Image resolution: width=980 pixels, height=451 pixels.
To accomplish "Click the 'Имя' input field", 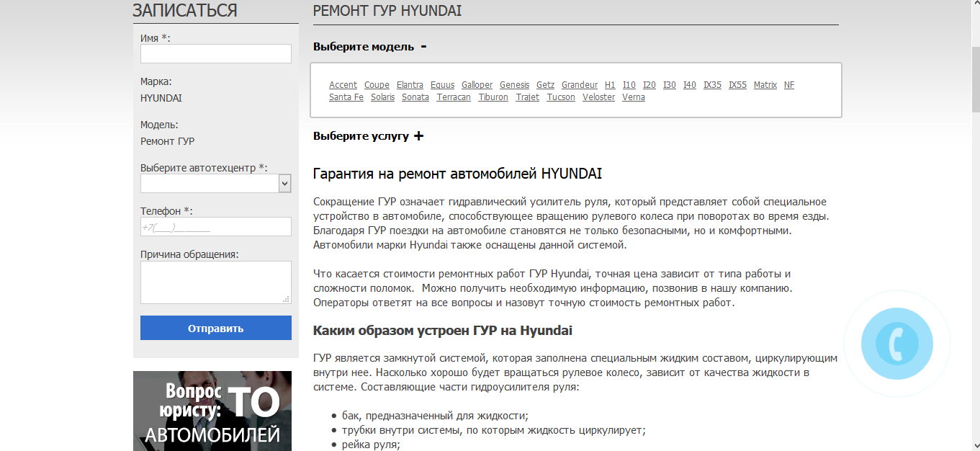I will [215, 54].
